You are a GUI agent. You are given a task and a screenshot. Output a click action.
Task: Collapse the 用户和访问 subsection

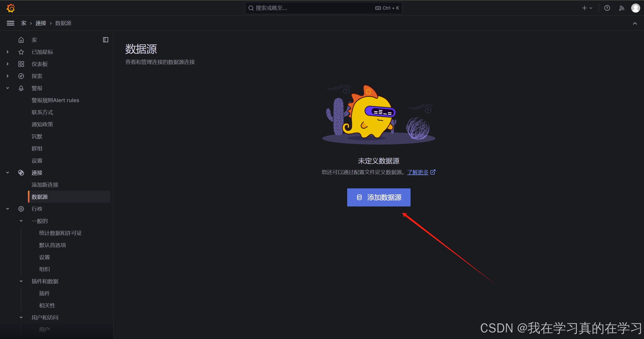(x=21, y=317)
